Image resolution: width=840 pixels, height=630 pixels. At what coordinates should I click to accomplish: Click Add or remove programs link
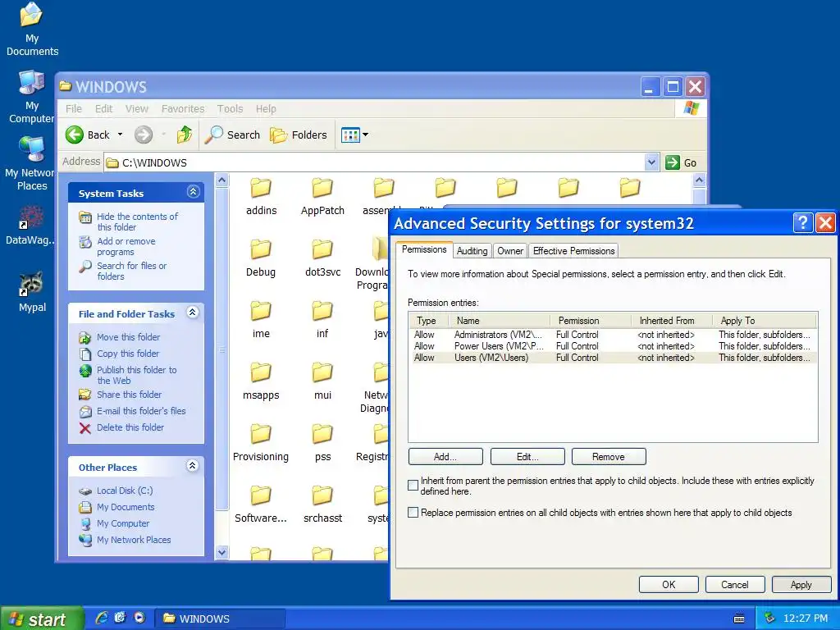pyautogui.click(x=126, y=246)
